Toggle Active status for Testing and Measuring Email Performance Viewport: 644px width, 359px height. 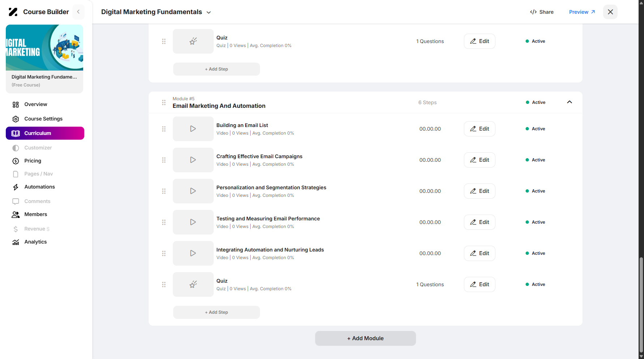click(x=535, y=222)
